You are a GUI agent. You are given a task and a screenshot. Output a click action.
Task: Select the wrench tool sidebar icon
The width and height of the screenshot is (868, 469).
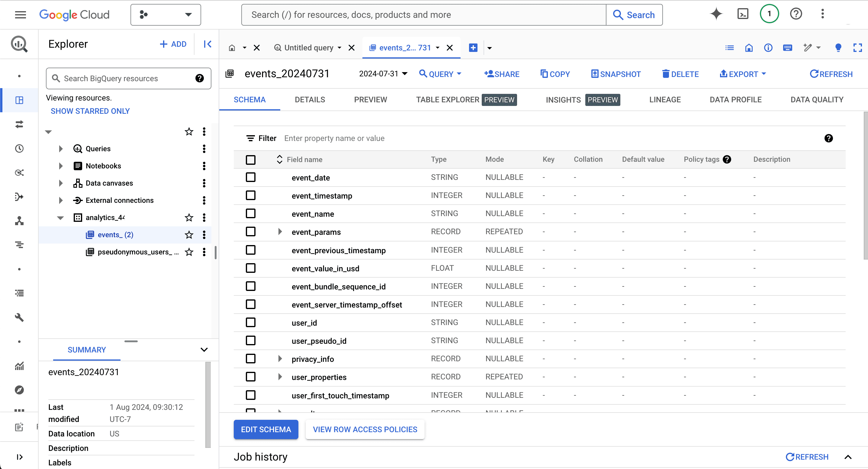(x=19, y=317)
